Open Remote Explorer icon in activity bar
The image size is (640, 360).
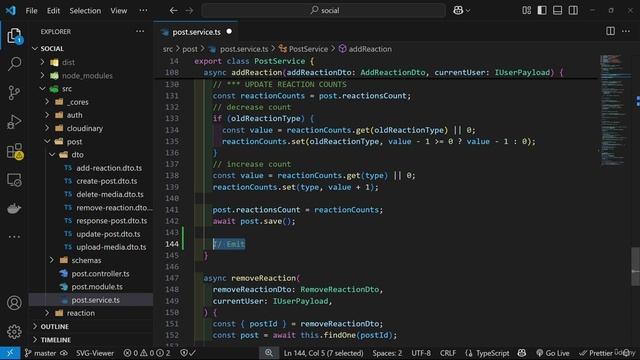click(14, 180)
